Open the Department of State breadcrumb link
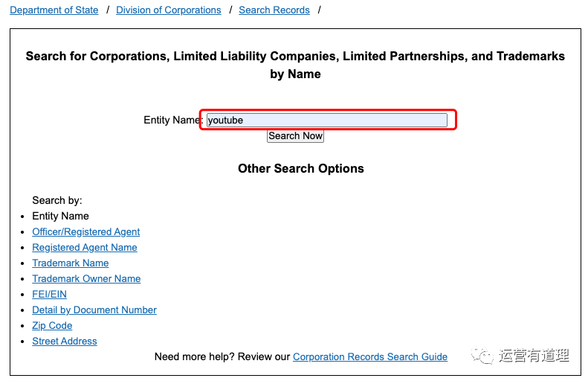The width and height of the screenshot is (588, 381). pyautogui.click(x=54, y=10)
